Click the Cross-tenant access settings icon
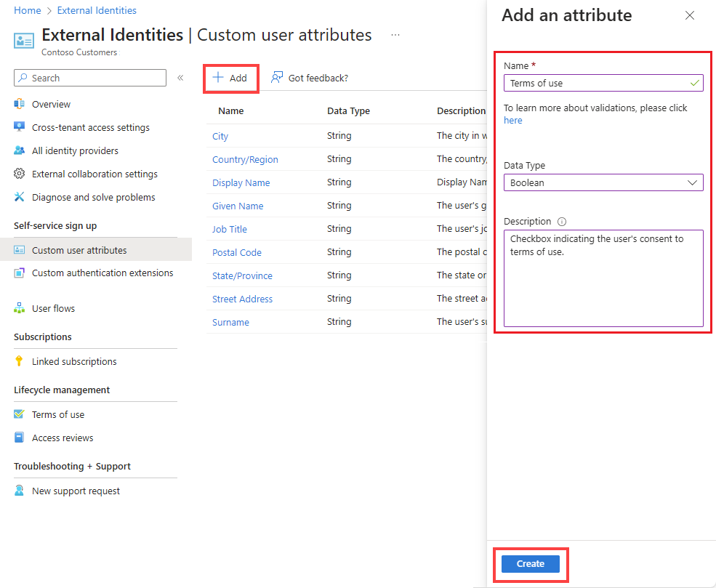 tap(20, 127)
